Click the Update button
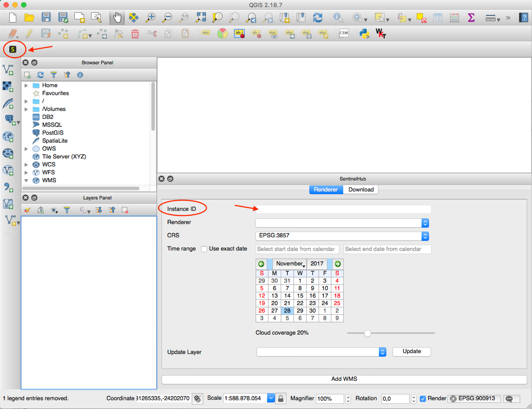 412,351
